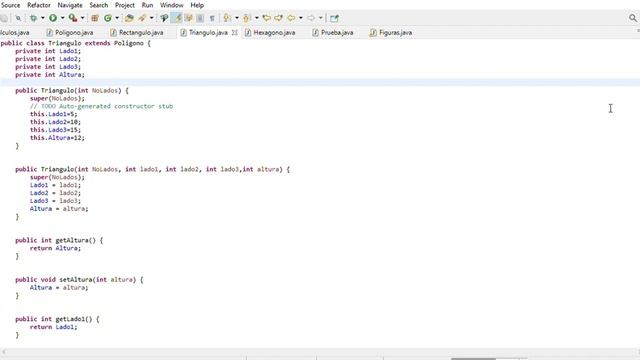
Task: Switch to the Hexagono.java tab
Action: [270, 32]
